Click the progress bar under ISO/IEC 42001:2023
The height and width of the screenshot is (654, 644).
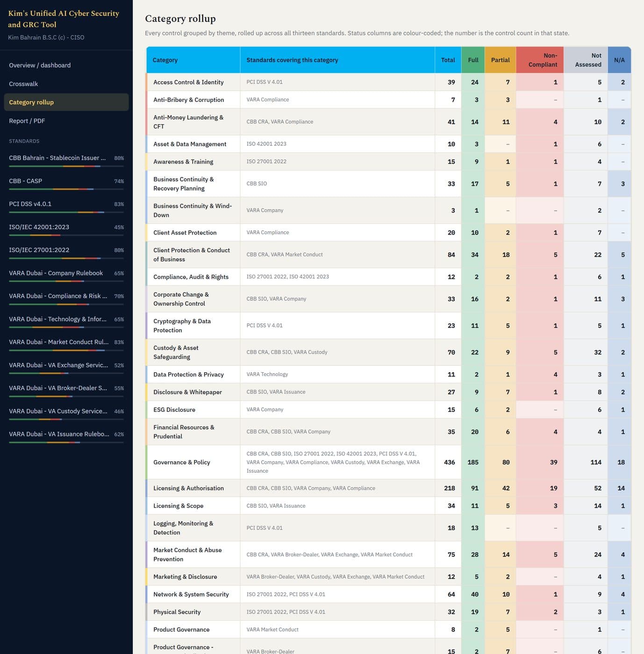(66, 235)
